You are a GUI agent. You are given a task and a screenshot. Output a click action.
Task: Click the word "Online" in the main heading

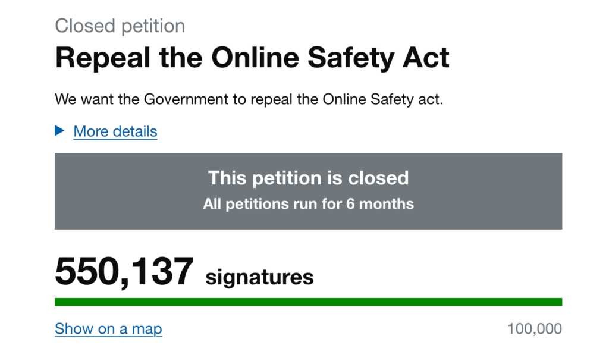click(260, 59)
